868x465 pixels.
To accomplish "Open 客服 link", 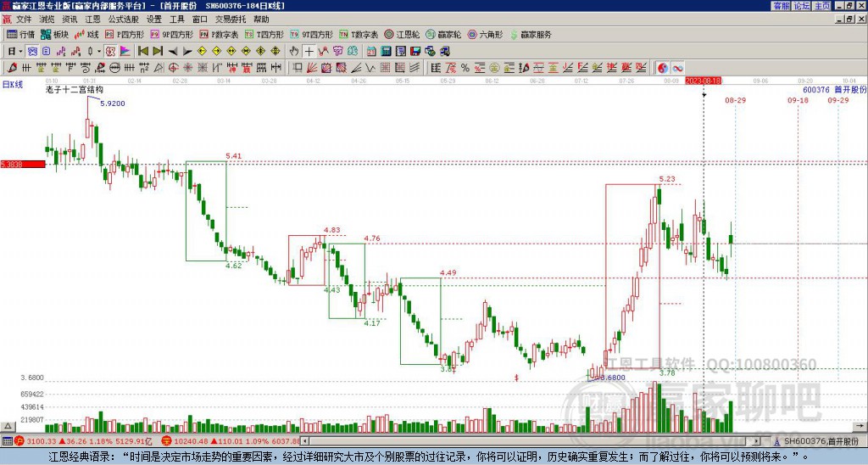I will [781, 6].
